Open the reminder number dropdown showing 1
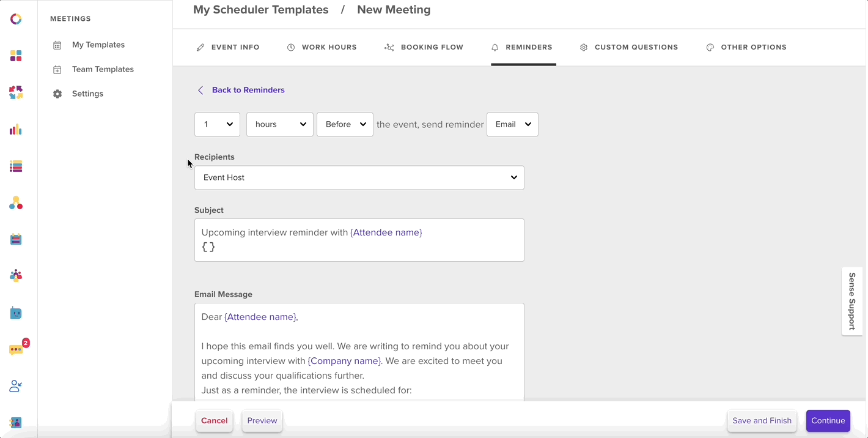 point(217,124)
